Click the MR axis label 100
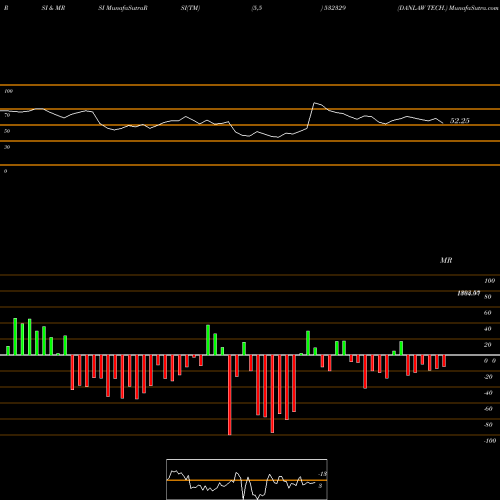The width and height of the screenshot is (500, 500). 490,281
